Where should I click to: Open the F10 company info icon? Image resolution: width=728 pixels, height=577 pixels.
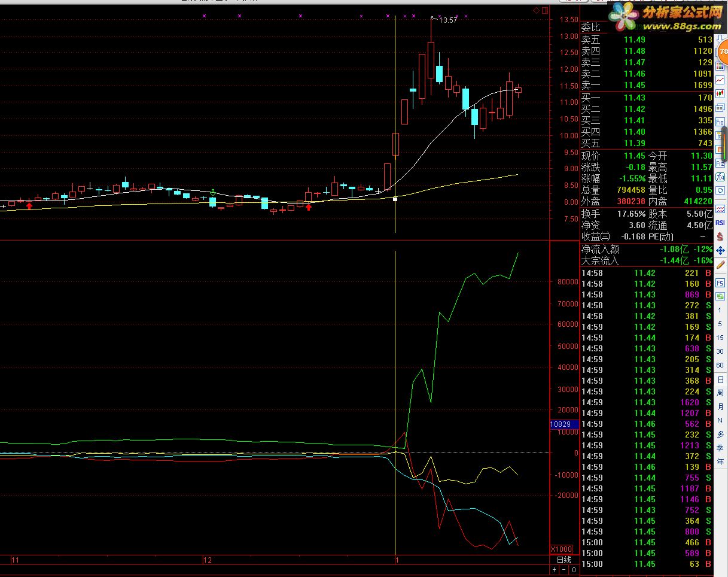coord(720,122)
